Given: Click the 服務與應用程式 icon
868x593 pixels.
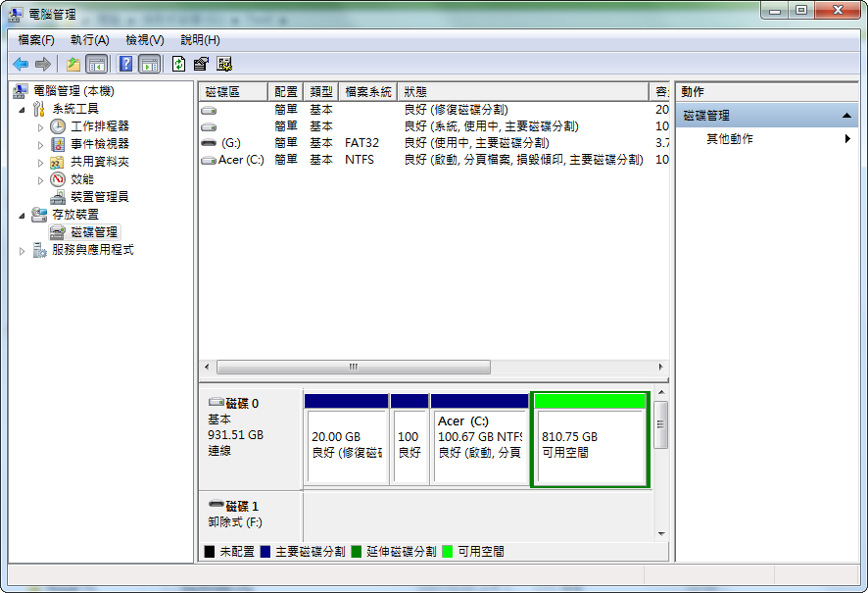Looking at the screenshot, I should [39, 250].
